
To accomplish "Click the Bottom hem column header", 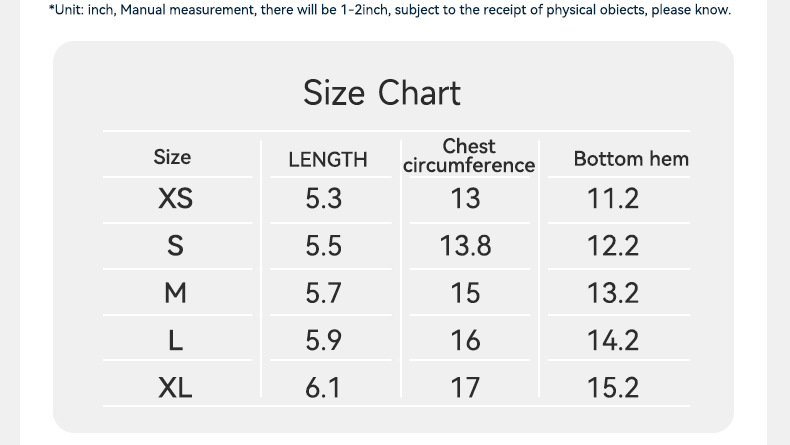I will [x=631, y=159].
